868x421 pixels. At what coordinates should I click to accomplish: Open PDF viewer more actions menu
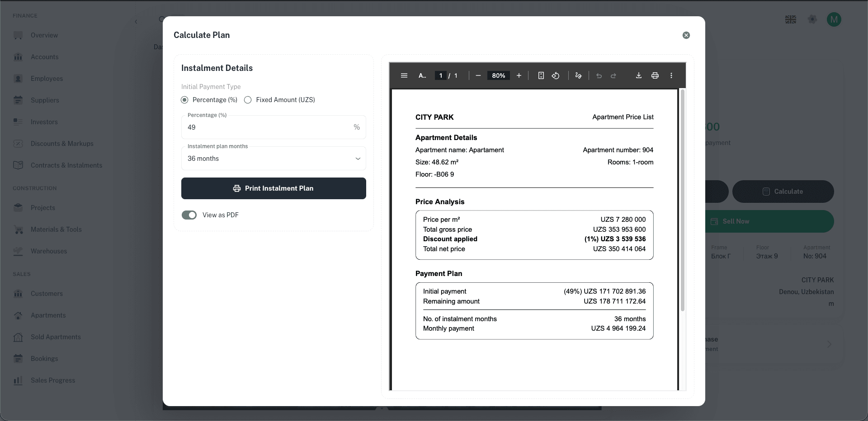[671, 75]
